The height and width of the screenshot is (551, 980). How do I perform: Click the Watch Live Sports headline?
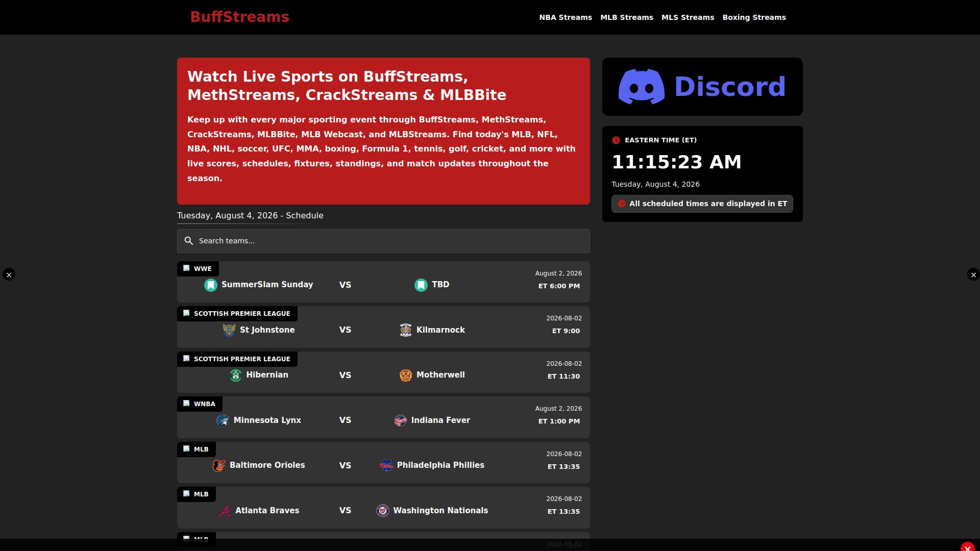(x=347, y=86)
